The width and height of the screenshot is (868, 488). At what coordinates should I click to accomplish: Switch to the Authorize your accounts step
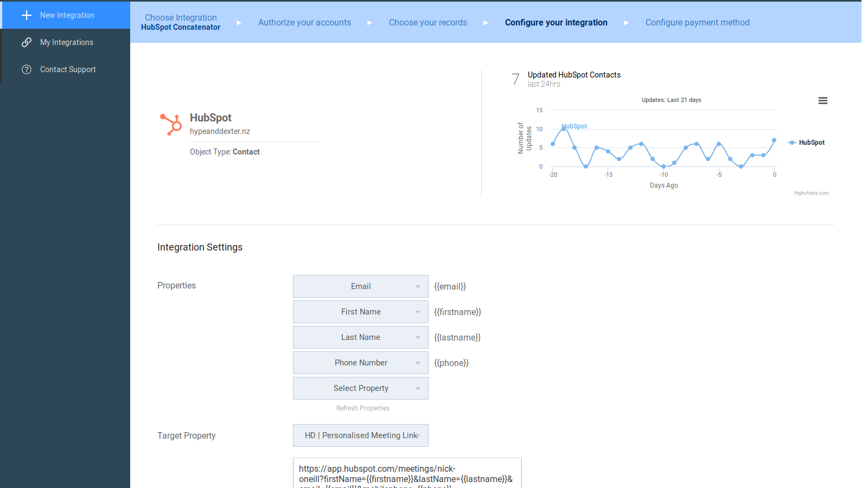point(304,23)
